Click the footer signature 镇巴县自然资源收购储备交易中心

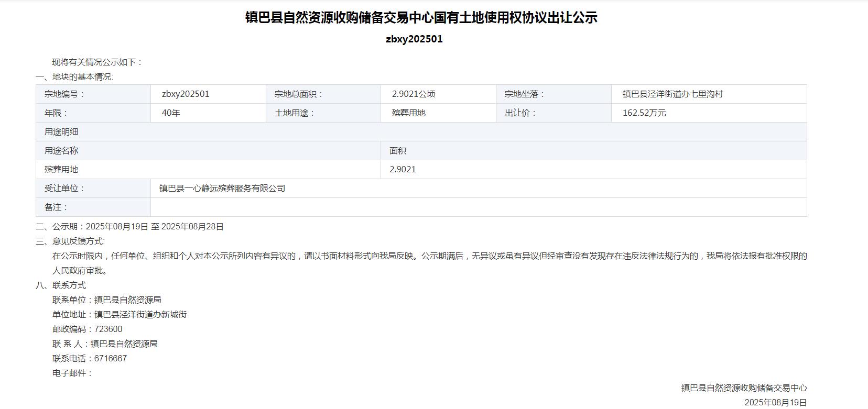744,388
